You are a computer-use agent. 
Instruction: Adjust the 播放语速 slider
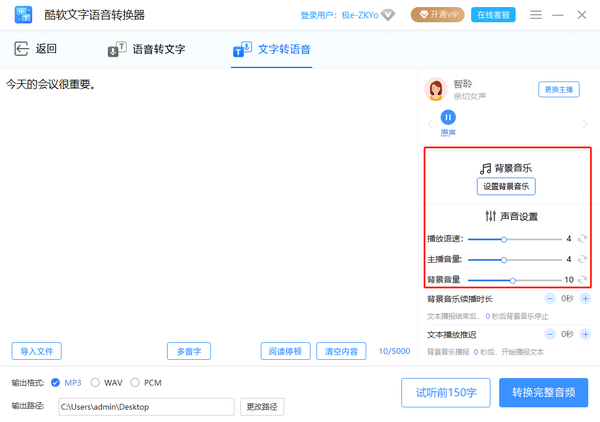pyautogui.click(x=515, y=240)
